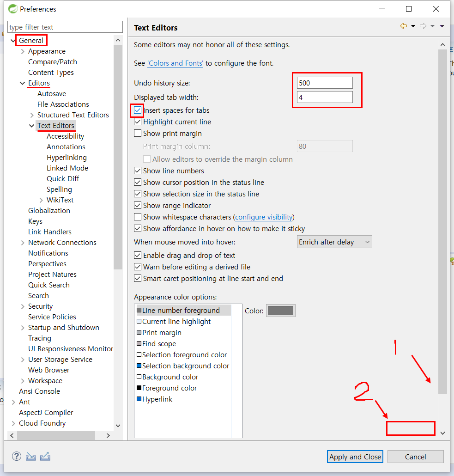This screenshot has height=476, width=454.
Task: Open the configure visibility link
Action: [x=264, y=217]
